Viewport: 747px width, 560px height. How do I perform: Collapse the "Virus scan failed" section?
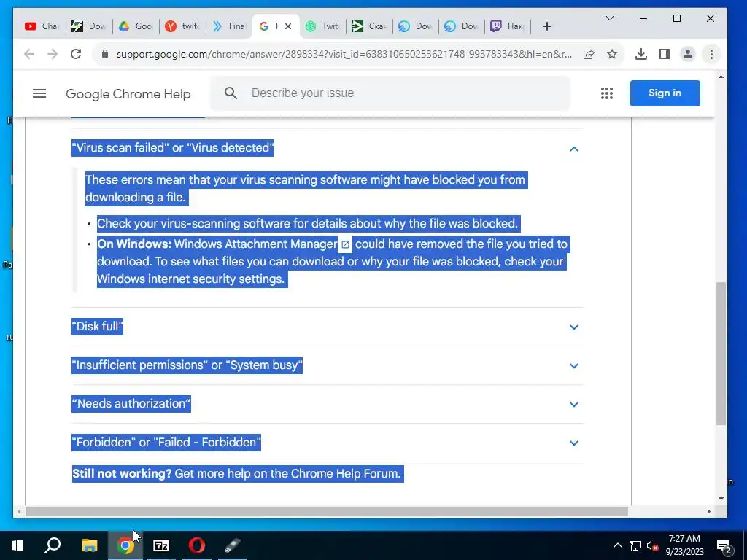[574, 149]
